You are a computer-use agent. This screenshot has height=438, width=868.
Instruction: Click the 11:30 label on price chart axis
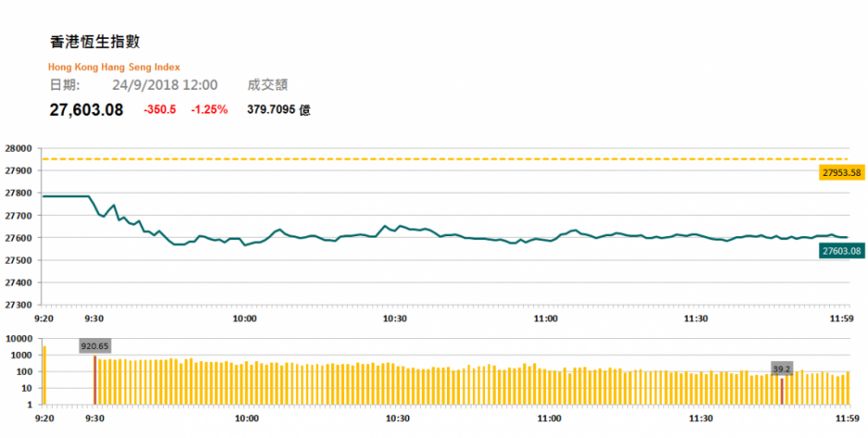697,319
